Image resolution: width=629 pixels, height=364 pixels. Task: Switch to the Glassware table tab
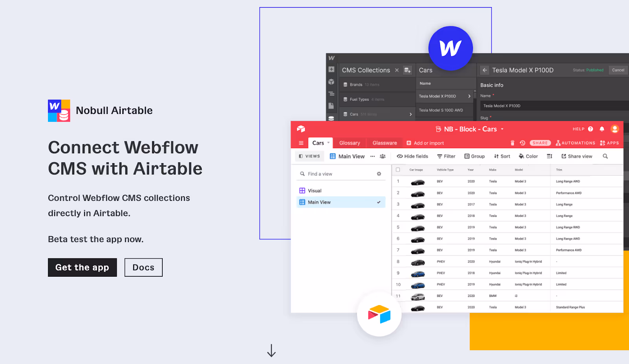pos(384,143)
